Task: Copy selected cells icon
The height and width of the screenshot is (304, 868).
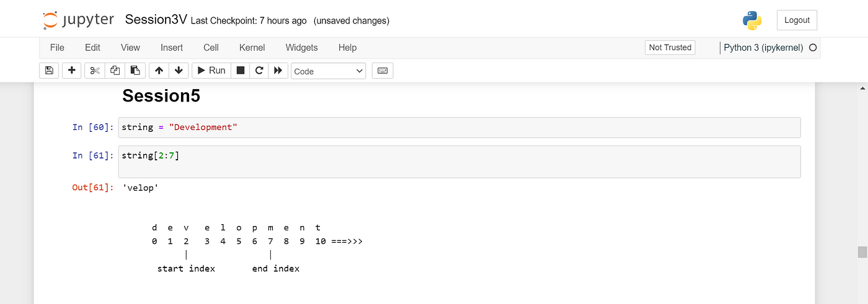Action: click(x=115, y=71)
